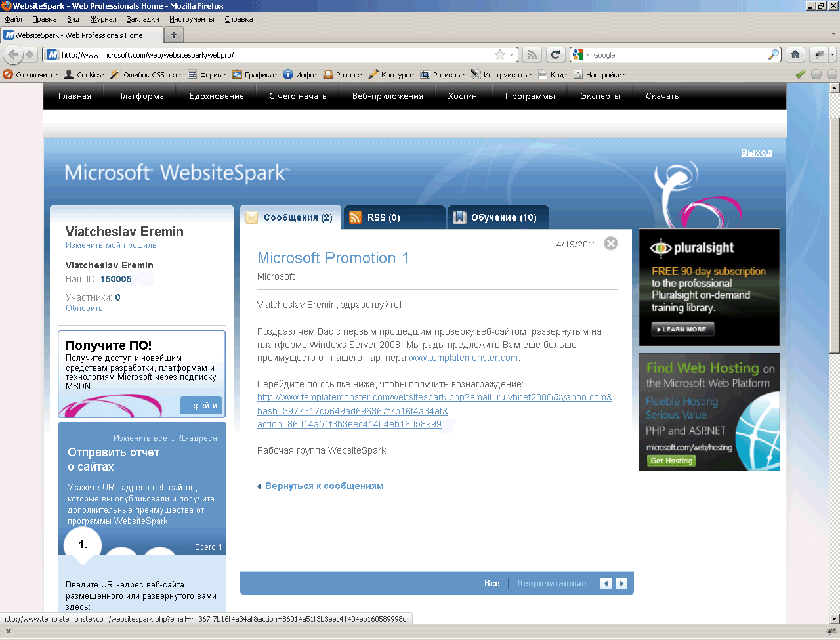
Task: Click the bug icon toolbar button
Action: point(820,55)
